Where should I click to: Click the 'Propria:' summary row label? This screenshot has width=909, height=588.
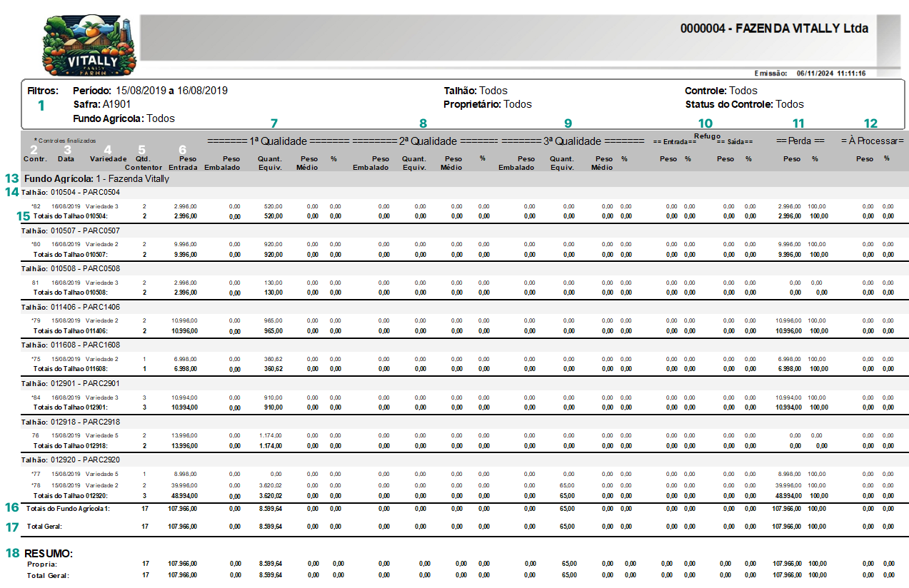tap(42, 564)
